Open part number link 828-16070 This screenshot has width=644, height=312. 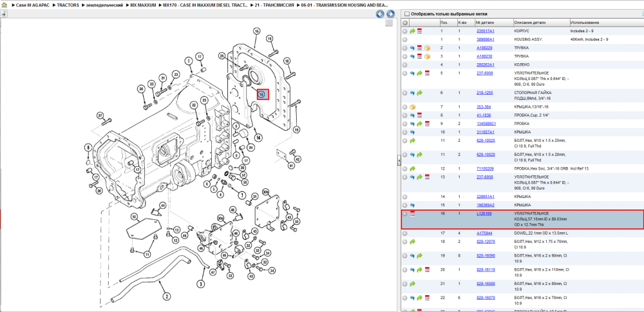point(485,298)
